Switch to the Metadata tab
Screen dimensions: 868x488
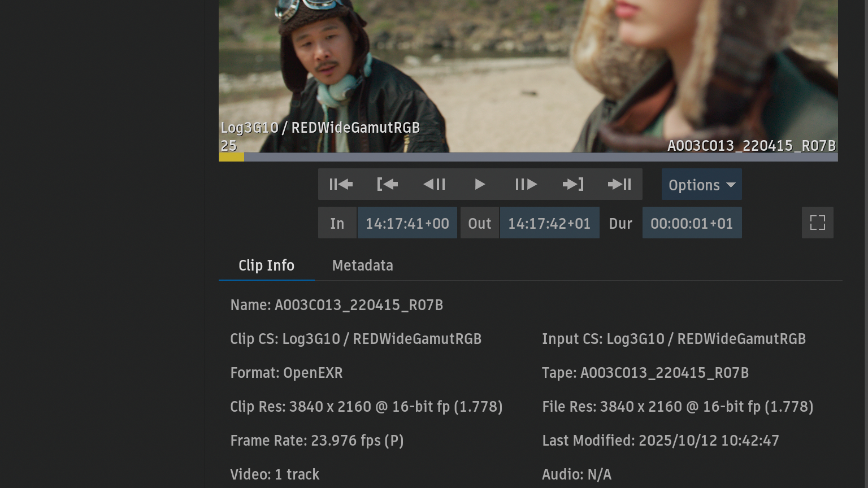[x=362, y=265]
